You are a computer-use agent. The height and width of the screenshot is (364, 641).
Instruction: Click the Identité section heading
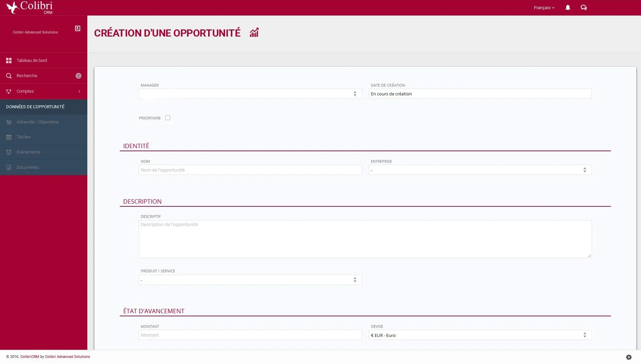(x=136, y=146)
